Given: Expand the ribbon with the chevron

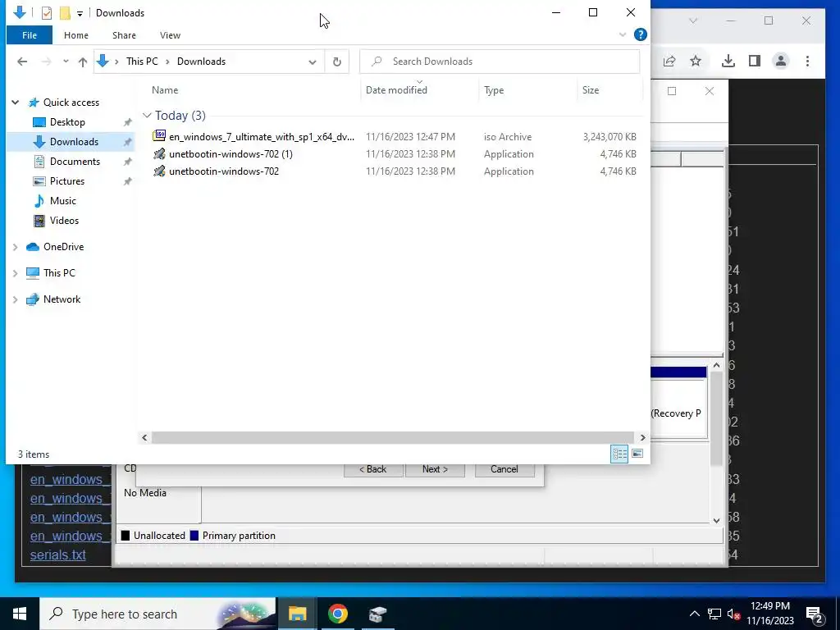Looking at the screenshot, I should tap(623, 34).
